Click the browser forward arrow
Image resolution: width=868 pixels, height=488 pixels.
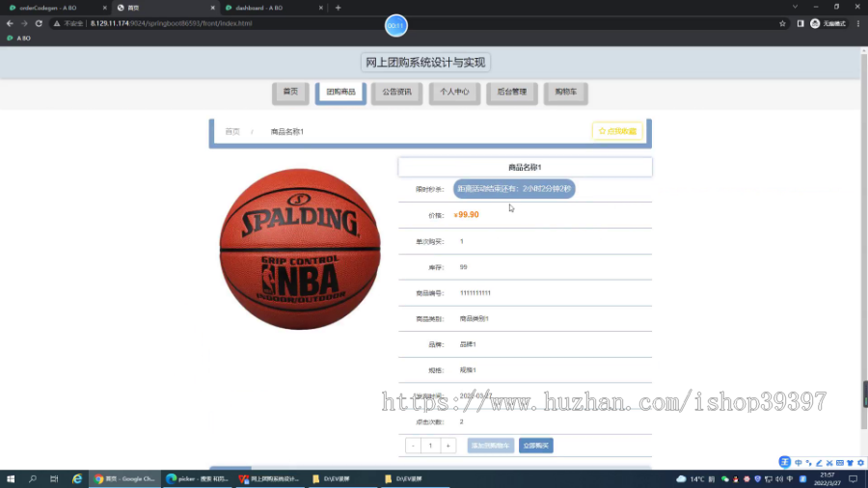[x=24, y=23]
